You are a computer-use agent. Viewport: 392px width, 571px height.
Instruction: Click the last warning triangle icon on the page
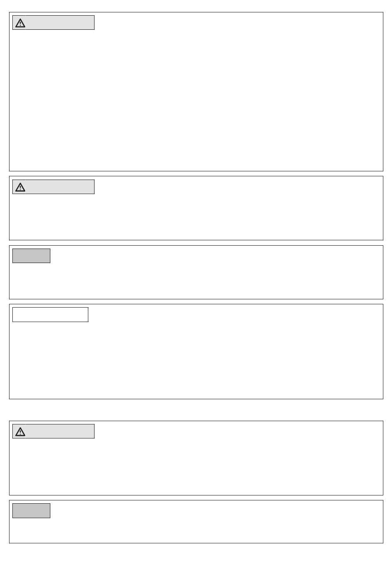(x=20, y=432)
